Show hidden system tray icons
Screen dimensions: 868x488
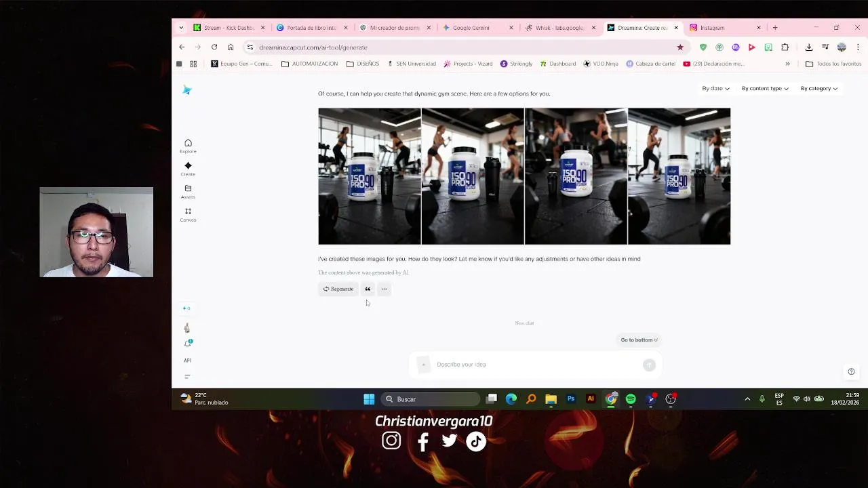pyautogui.click(x=747, y=399)
